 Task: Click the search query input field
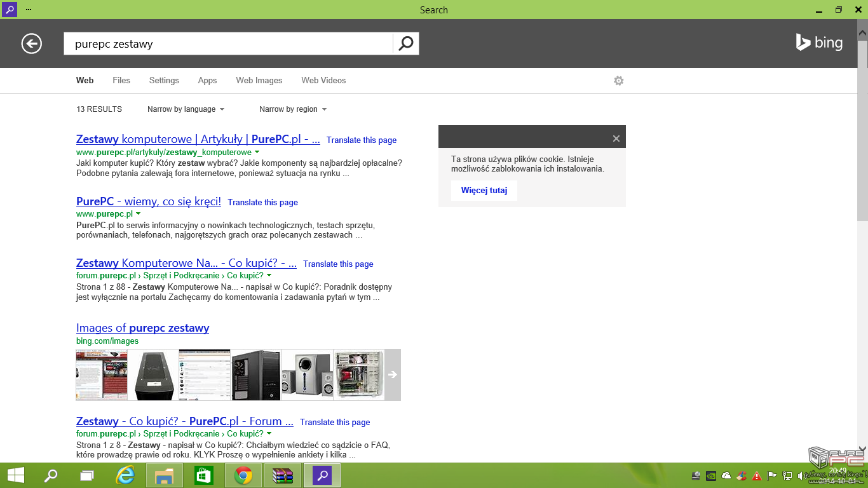[x=228, y=44]
